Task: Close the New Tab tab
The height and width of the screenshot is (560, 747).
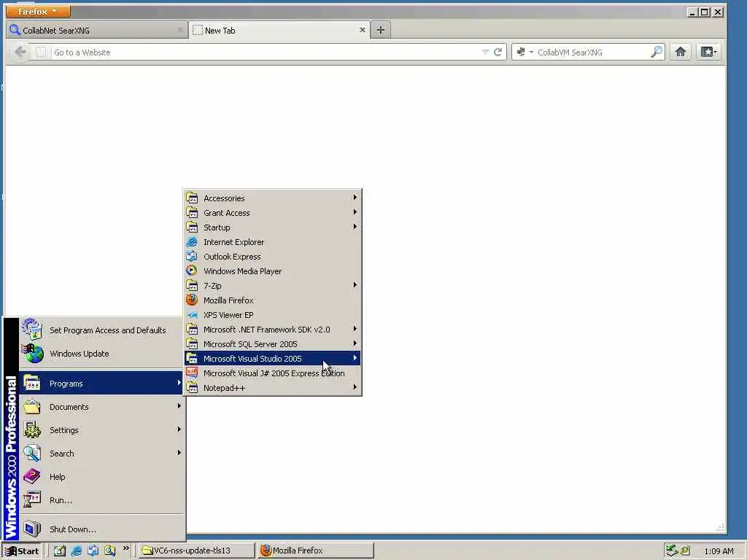Action: pos(362,30)
